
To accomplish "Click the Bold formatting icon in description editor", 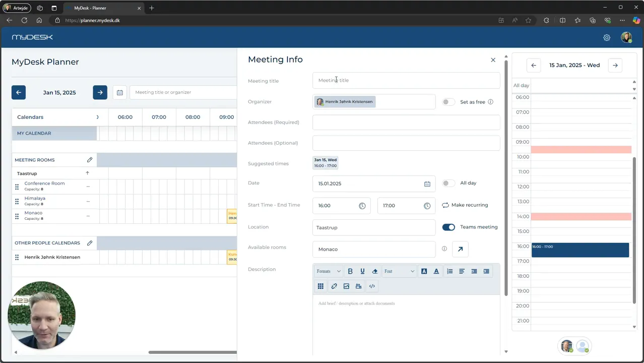I will 350,271.
